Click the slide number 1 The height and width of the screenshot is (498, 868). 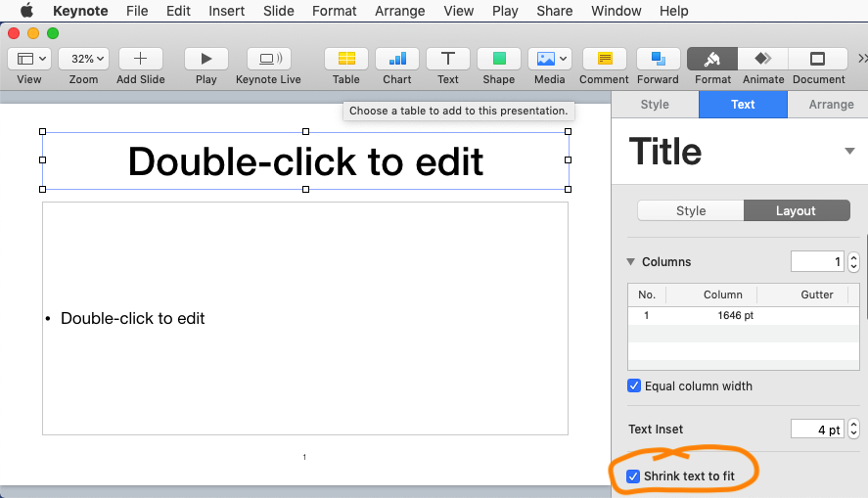304,457
